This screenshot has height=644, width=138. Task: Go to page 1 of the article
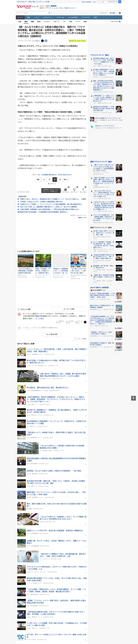coord(44,179)
